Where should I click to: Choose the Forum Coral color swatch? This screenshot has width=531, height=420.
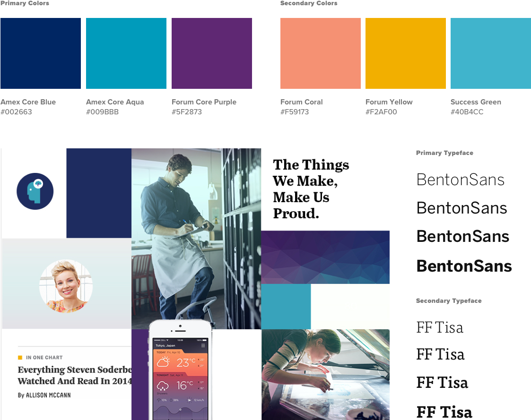tap(321, 53)
